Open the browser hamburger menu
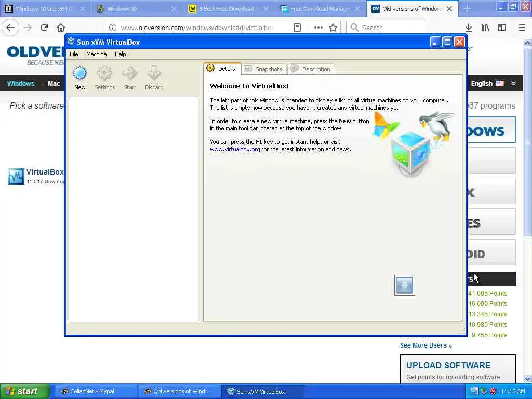 522,28
